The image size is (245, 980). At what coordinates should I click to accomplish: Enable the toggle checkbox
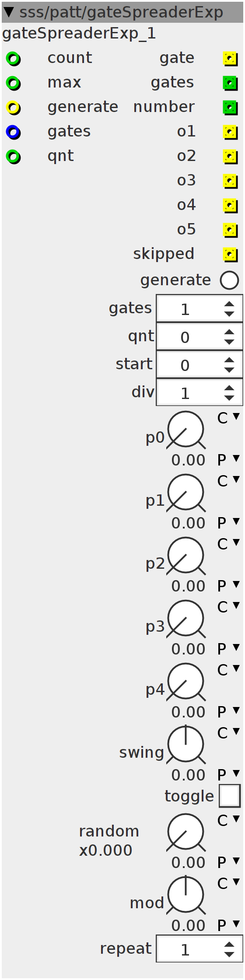click(x=230, y=795)
